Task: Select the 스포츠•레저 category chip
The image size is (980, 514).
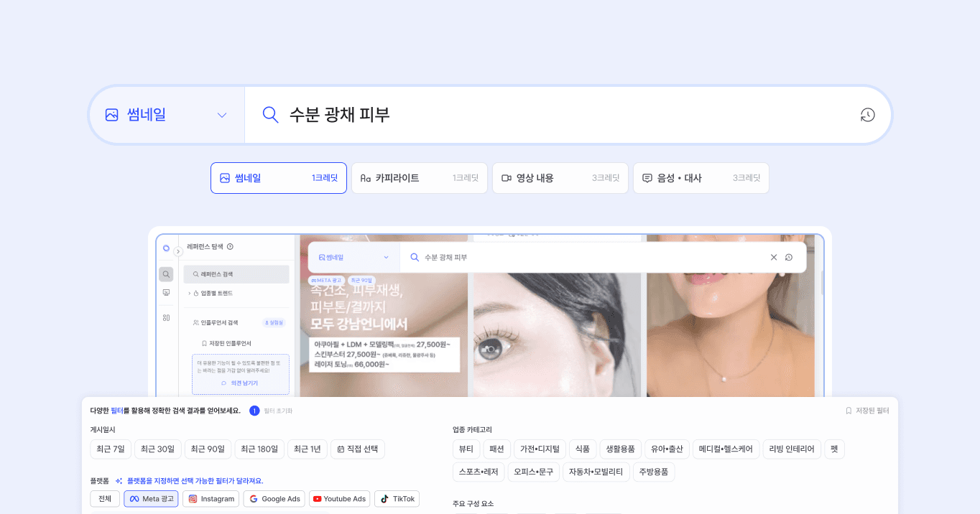Action: (479, 472)
